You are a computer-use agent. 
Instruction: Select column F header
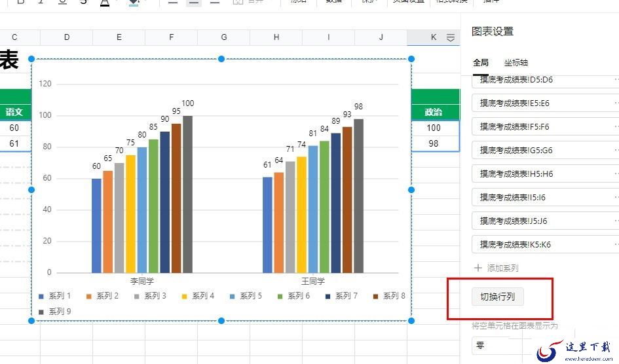172,37
